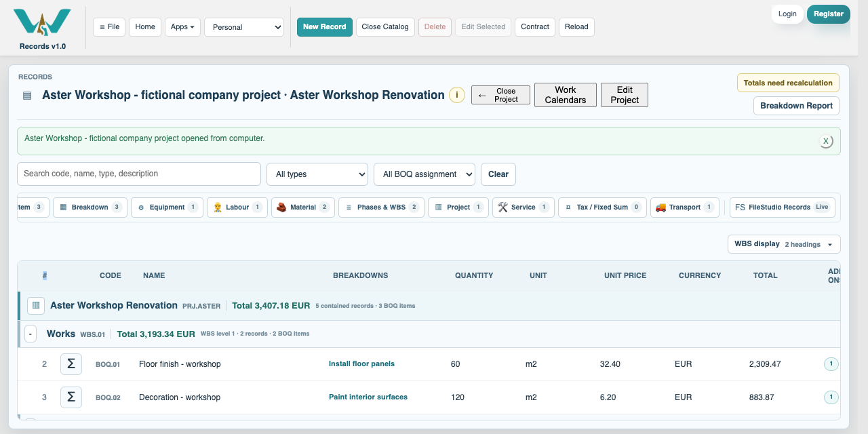Open the File menu

pyautogui.click(x=109, y=27)
